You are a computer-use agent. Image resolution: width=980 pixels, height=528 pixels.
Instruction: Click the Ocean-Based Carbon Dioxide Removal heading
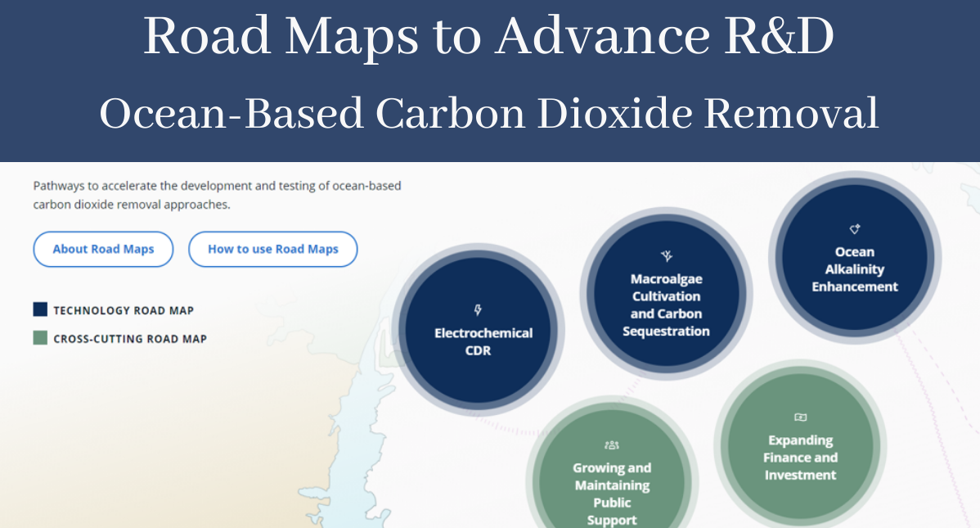[x=490, y=113]
